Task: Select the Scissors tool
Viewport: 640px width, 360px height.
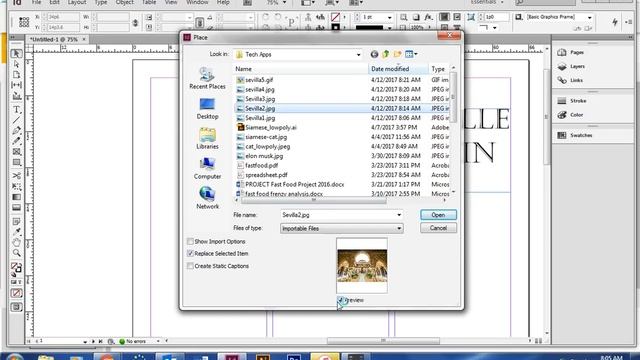Action: 16,176
